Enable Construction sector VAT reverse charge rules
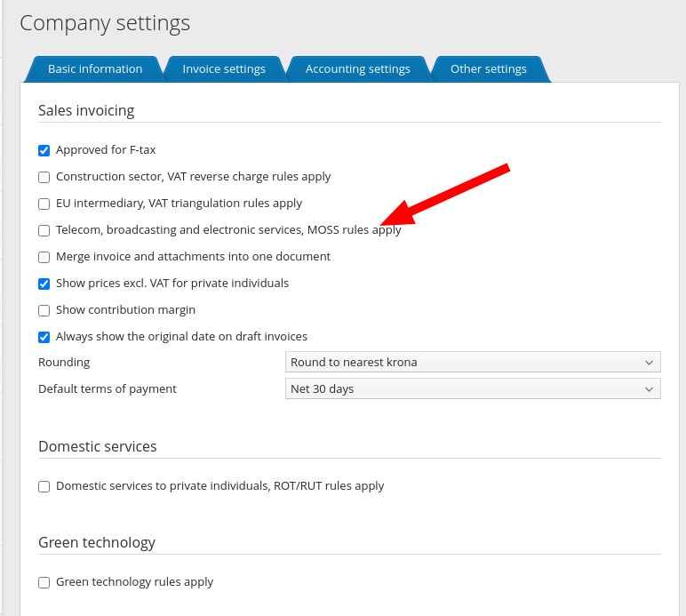The width and height of the screenshot is (686, 616). pyautogui.click(x=44, y=177)
